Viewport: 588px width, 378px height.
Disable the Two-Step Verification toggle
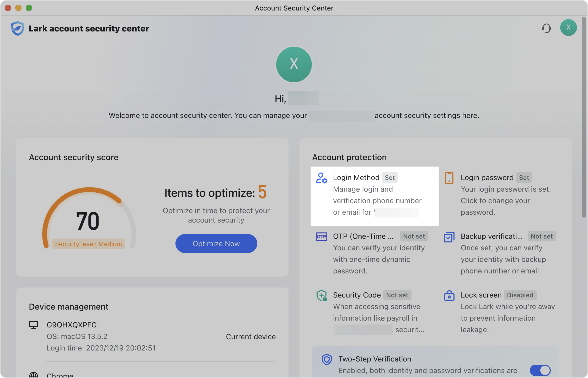click(x=540, y=370)
